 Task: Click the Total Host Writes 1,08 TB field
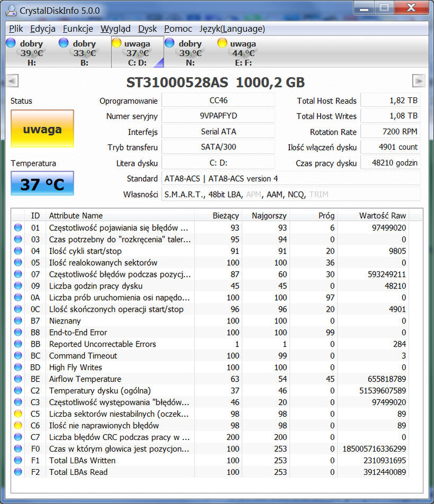[x=391, y=116]
